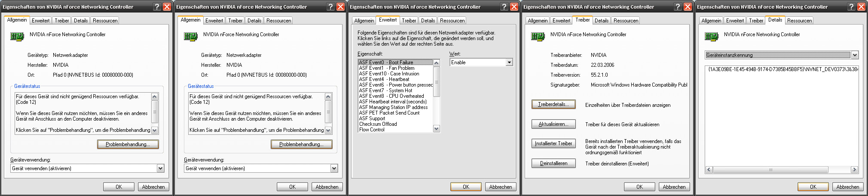Confirm the Erweitert dialog with OK
Image resolution: width=868 pixels, height=196 pixels.
(x=466, y=187)
